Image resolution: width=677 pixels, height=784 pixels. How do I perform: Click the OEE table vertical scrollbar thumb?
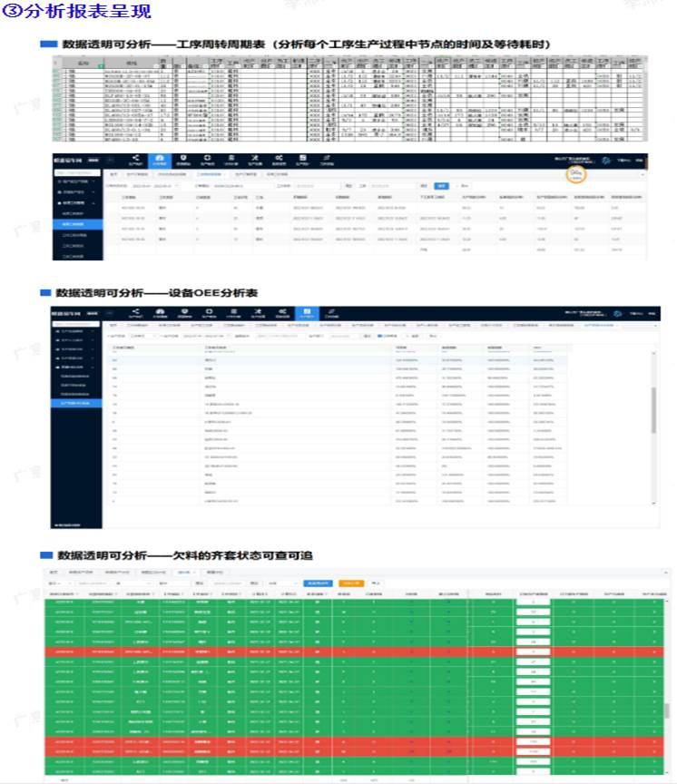point(653,410)
